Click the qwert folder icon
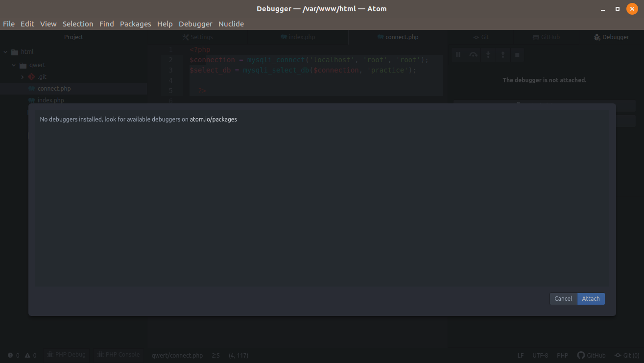Screen dimensions: 644x363 coord(23,65)
